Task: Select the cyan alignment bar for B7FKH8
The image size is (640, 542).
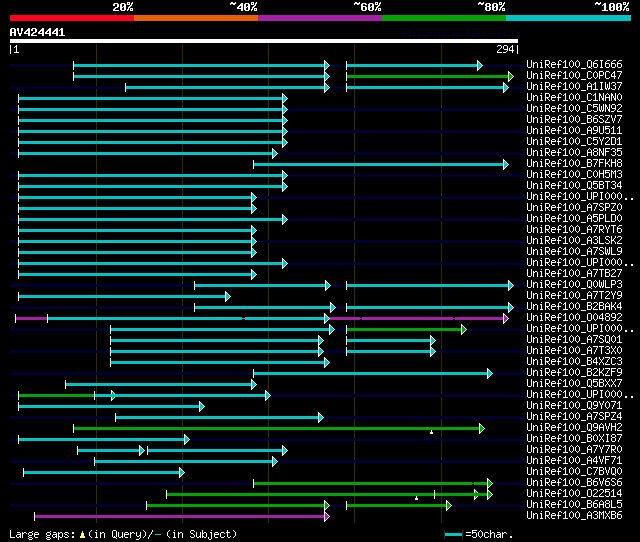Action: 381,164
